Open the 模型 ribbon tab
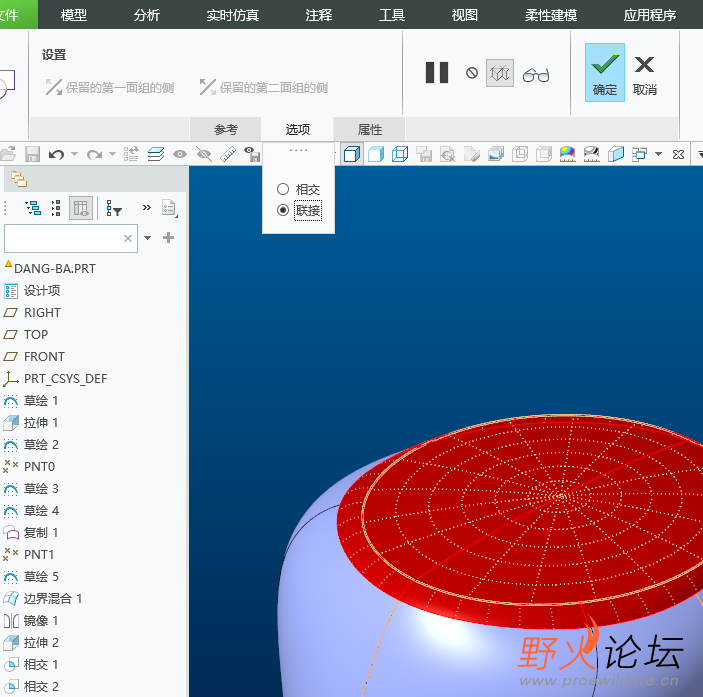 coord(74,15)
